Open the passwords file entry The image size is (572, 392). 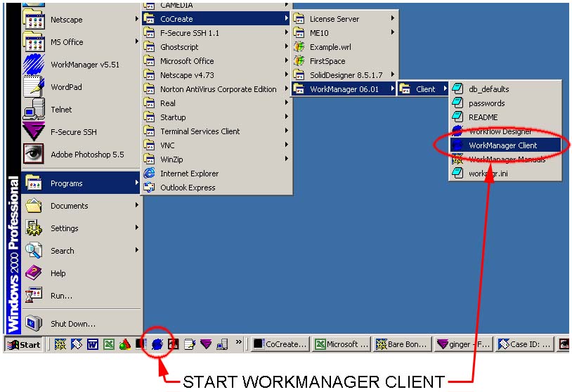[x=486, y=103]
